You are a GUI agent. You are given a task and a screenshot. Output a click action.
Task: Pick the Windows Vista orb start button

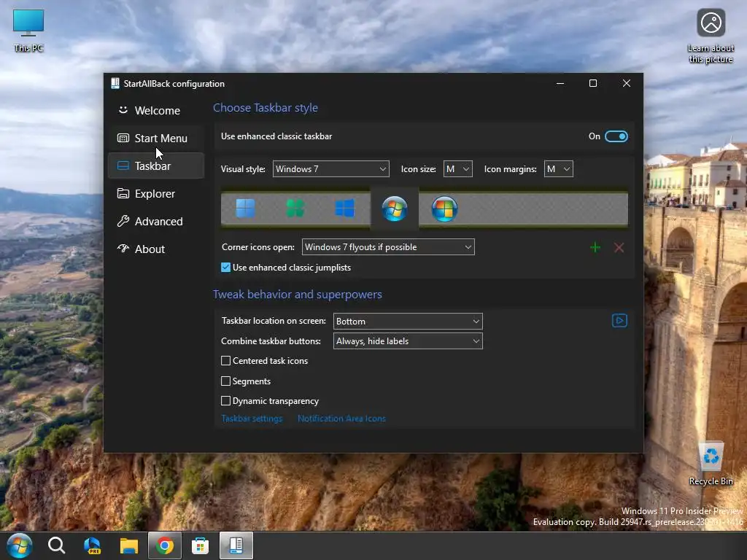click(444, 209)
